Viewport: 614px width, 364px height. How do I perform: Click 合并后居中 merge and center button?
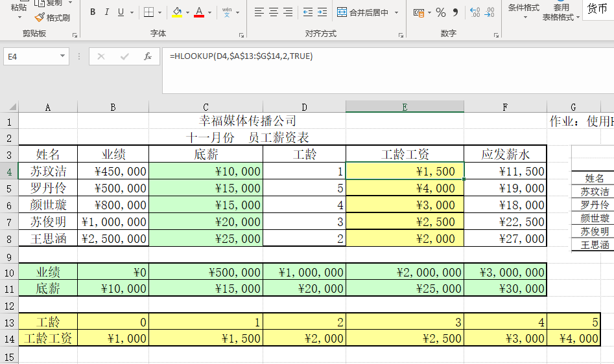362,12
